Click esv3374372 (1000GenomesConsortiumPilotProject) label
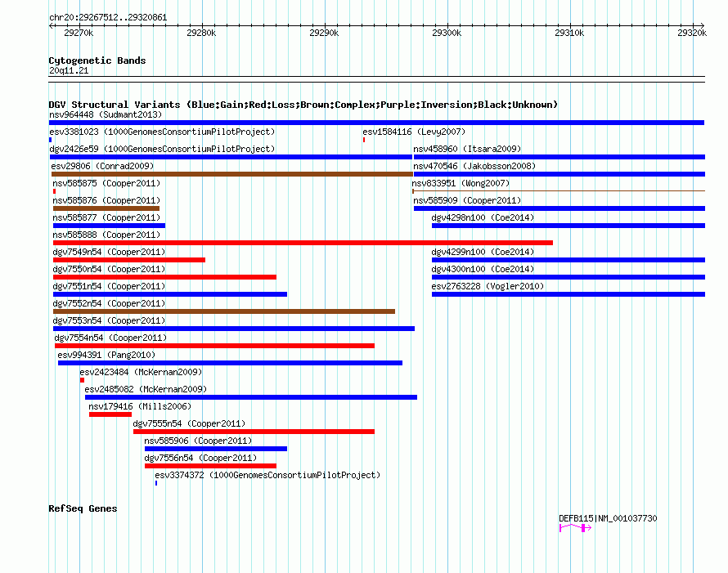The height and width of the screenshot is (573, 728). [267, 475]
